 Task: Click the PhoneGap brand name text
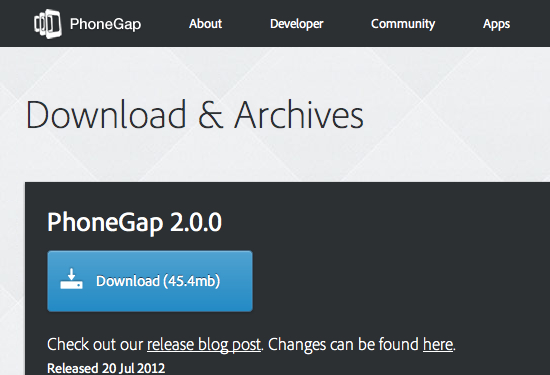[105, 24]
